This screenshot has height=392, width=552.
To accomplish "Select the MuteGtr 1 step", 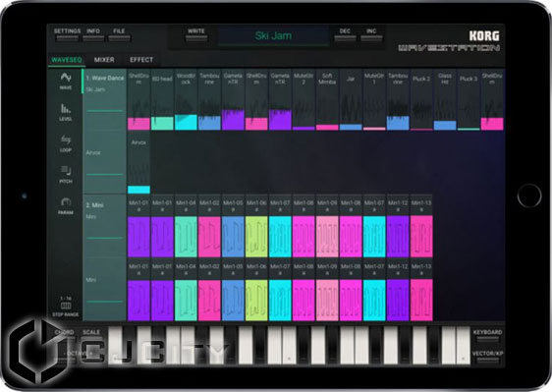I will click(374, 99).
